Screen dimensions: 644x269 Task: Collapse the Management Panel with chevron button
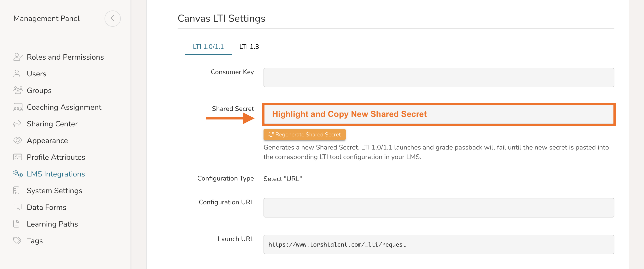click(x=112, y=18)
